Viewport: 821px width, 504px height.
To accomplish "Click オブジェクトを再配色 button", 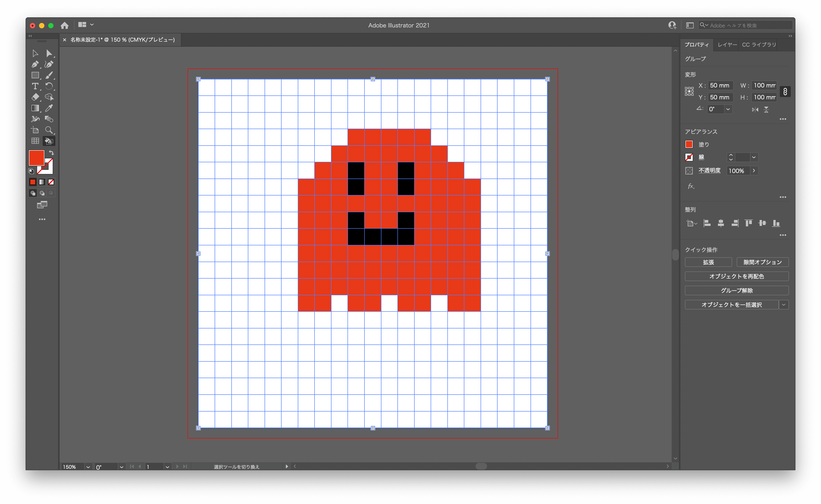I will 736,276.
